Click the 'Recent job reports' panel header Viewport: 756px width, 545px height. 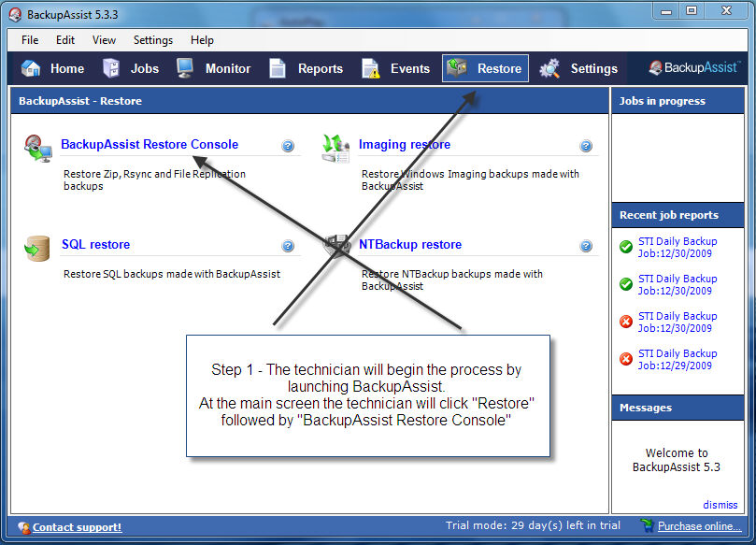pyautogui.click(x=678, y=215)
